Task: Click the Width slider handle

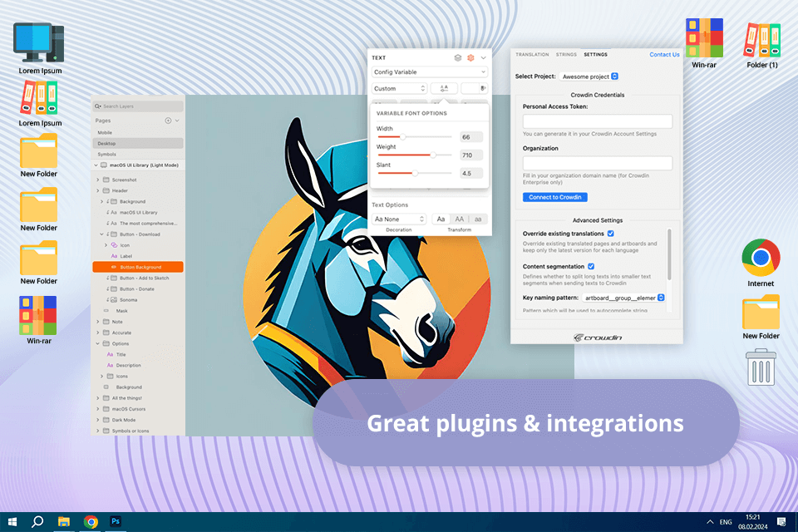Action: [402, 137]
